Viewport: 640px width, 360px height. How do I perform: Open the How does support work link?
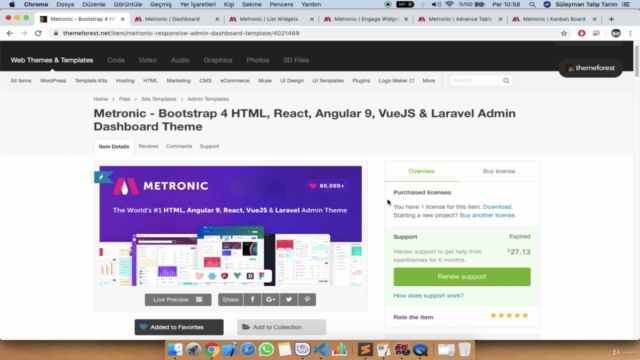pos(428,296)
